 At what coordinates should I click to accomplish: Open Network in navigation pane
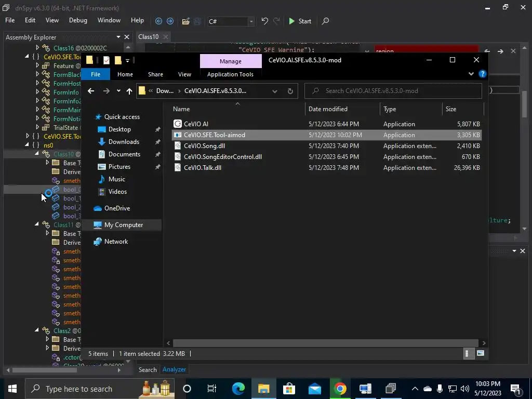116,241
